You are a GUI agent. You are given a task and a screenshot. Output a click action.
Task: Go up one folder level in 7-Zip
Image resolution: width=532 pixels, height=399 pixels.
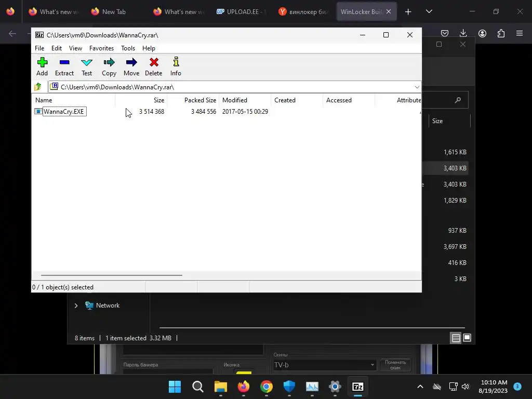click(38, 87)
